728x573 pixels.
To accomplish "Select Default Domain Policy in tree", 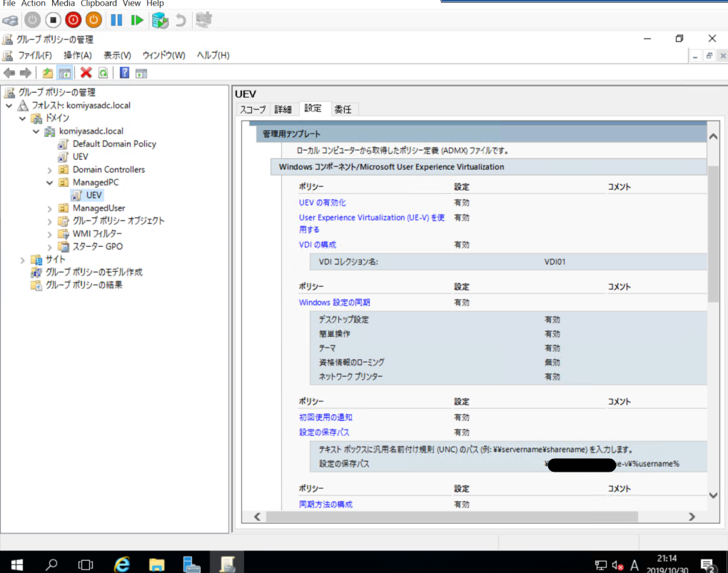I will click(x=114, y=144).
